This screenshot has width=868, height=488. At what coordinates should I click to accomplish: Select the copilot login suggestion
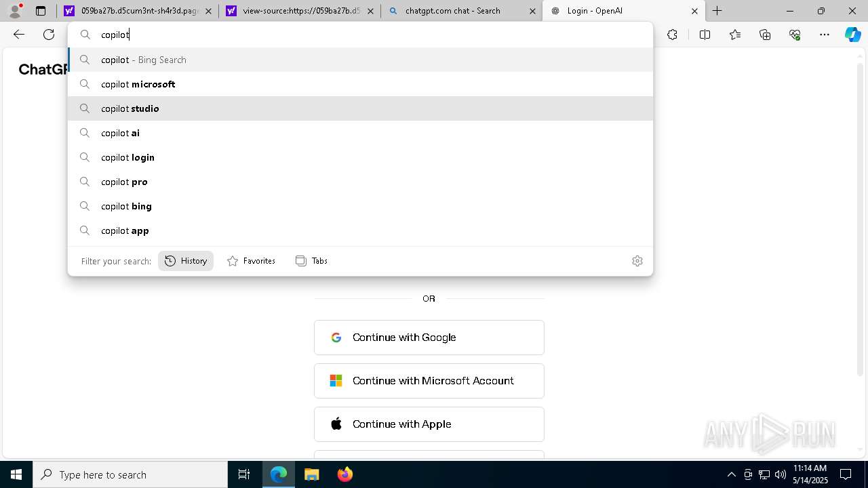[360, 157]
